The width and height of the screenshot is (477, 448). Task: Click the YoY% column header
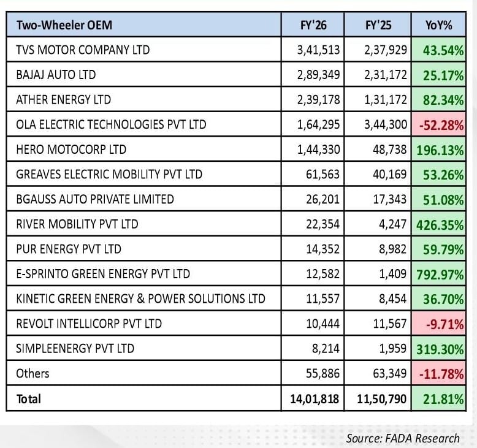click(438, 25)
